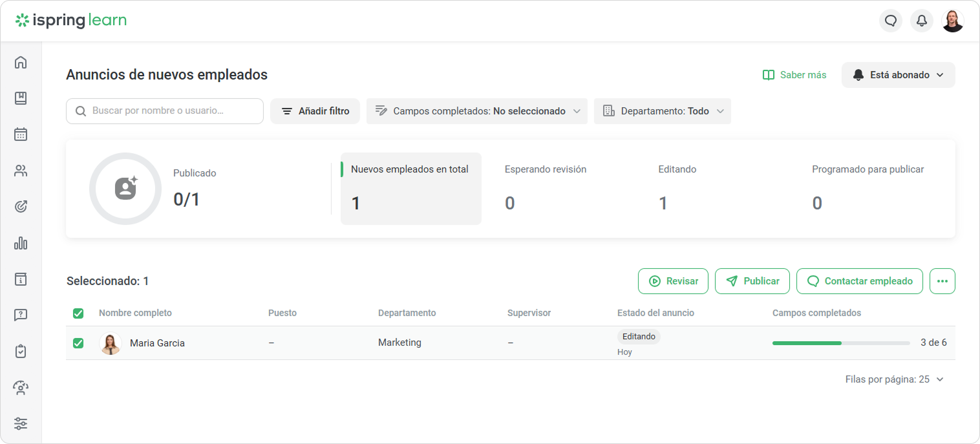Screen dimensions: 980x444
Task: Change the Filas por página dropdown
Action: (x=895, y=379)
